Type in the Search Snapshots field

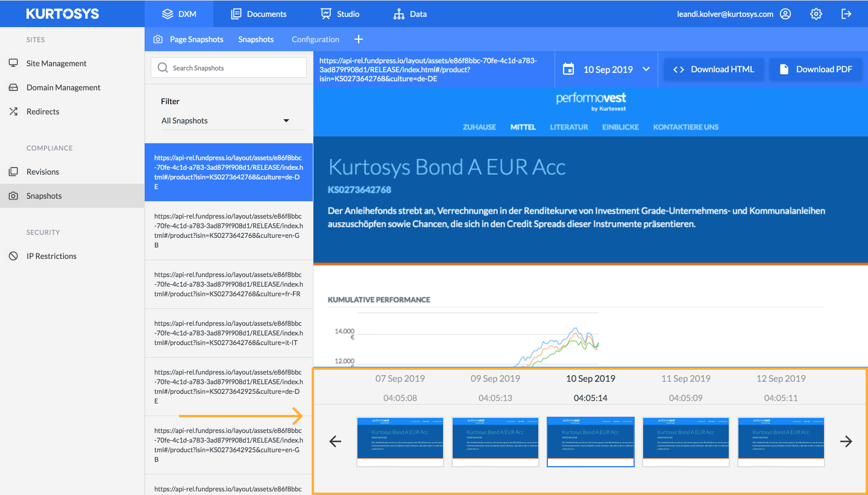[235, 68]
